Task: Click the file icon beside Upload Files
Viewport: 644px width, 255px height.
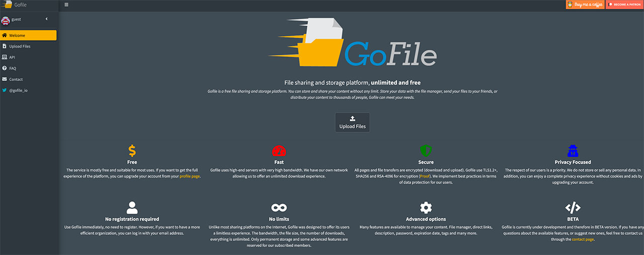Action: (x=5, y=46)
